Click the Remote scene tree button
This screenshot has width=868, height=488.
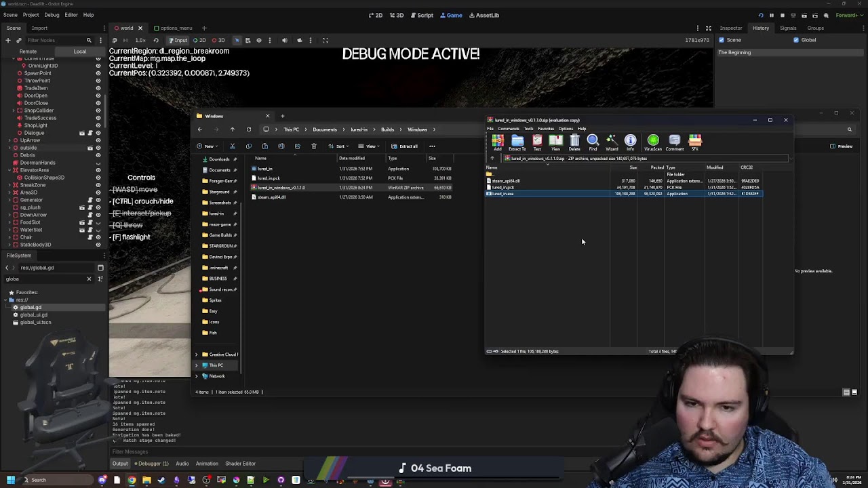pyautogui.click(x=28, y=52)
